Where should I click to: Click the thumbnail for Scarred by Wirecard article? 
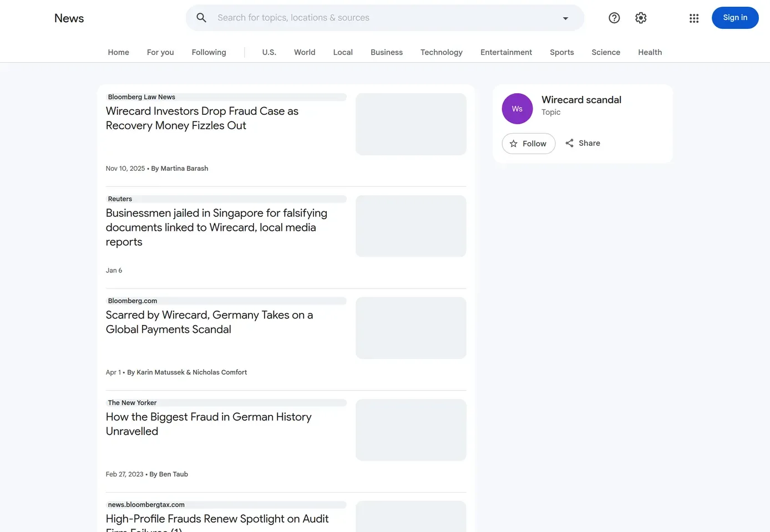click(x=411, y=328)
